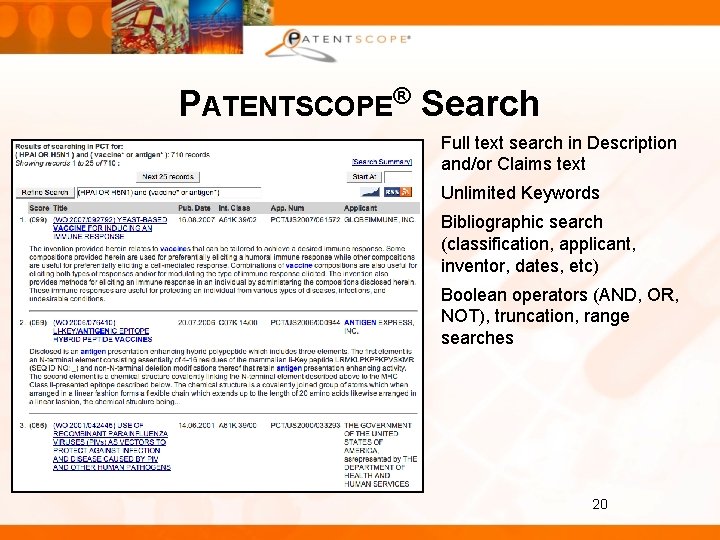Select class A61K 39/00 cell

pyautogui.click(x=238, y=426)
